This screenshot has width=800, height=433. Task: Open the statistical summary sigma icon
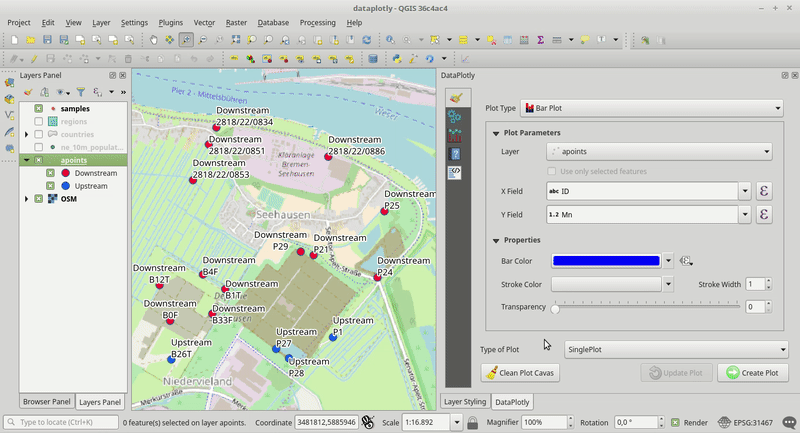(x=541, y=40)
